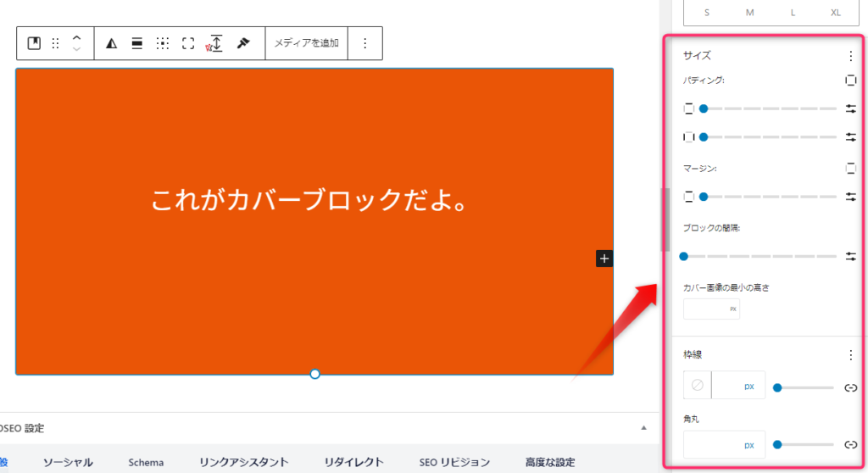Viewport: 868px width, 473px height.
Task: Open the block alignment tool
Action: point(136,43)
